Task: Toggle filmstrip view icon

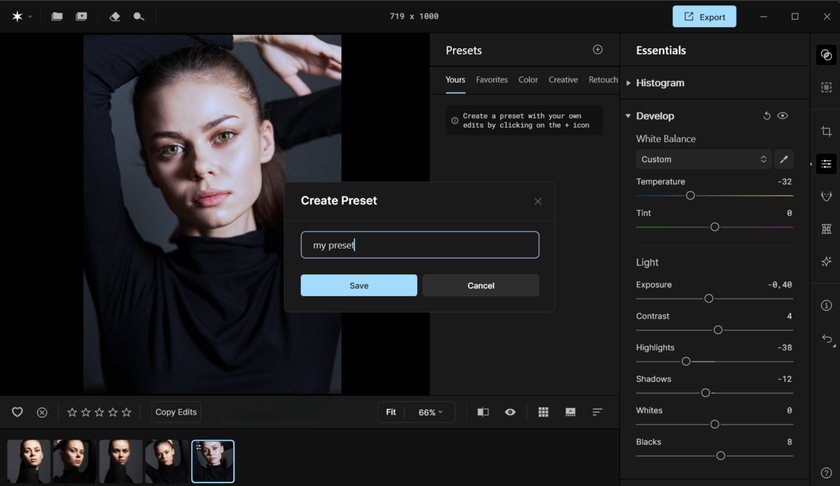Action: pos(571,412)
